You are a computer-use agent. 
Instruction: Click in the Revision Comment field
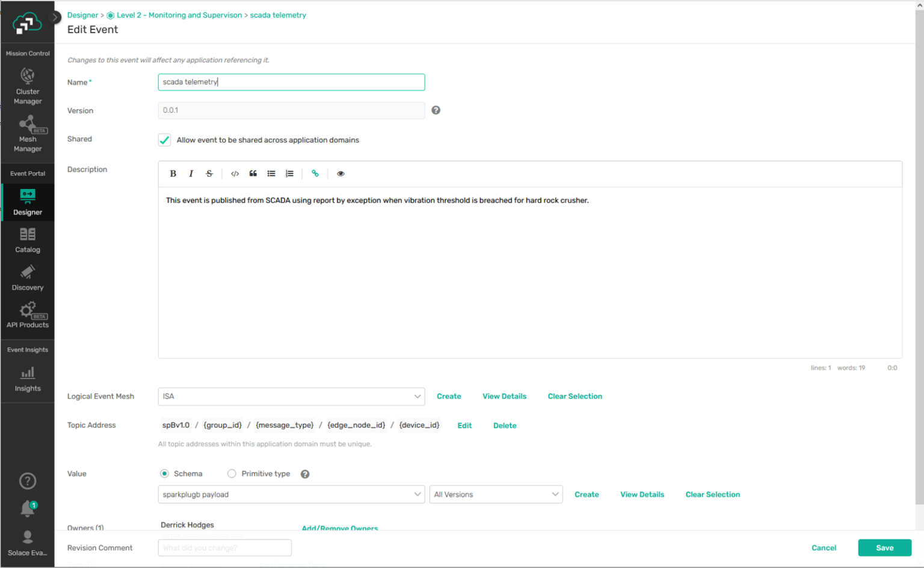point(224,548)
